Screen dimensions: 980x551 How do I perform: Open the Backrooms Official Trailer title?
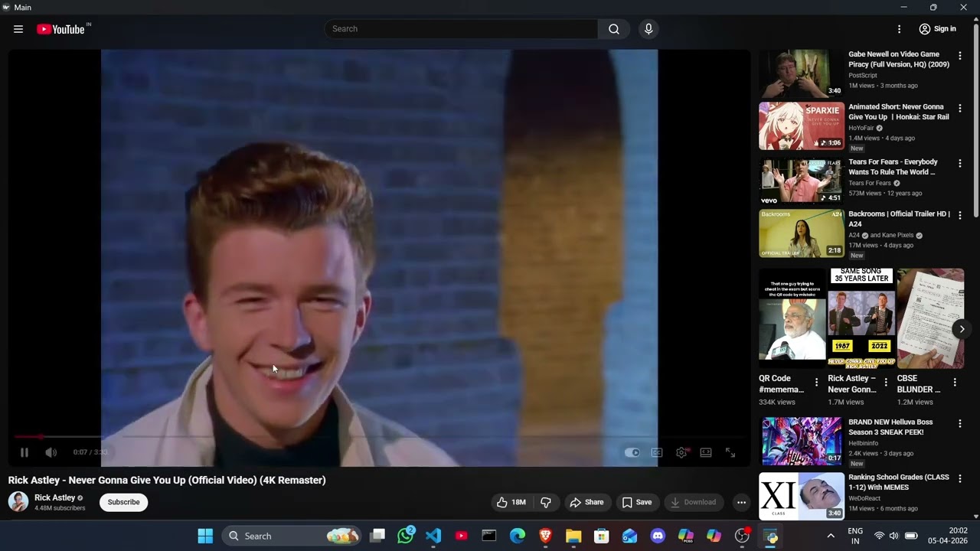tap(899, 219)
